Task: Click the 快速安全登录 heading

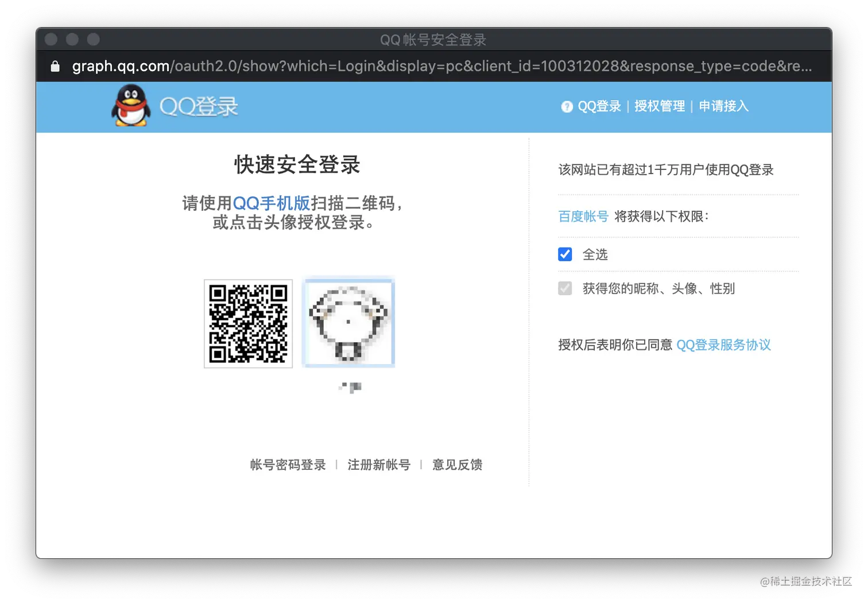Action: tap(297, 165)
